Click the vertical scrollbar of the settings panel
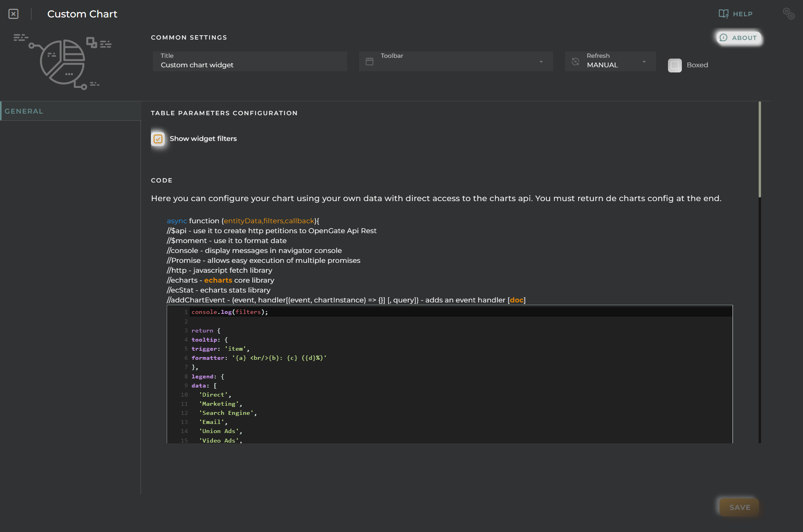Screen dimensions: 803x532 pos(759,150)
